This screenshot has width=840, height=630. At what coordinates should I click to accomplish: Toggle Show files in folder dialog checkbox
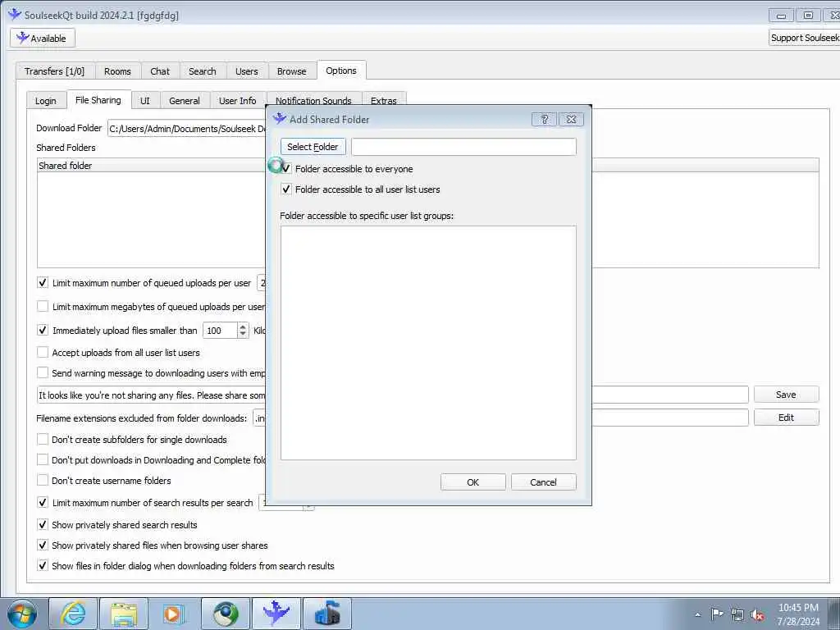(43, 565)
